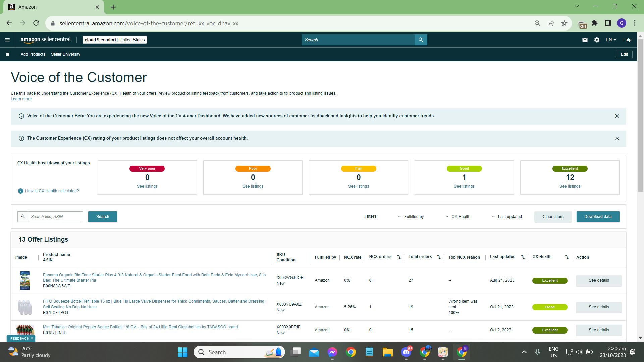644x362 pixels.
Task: Select the Amazon browser tab
Action: pyautogui.click(x=54, y=7)
